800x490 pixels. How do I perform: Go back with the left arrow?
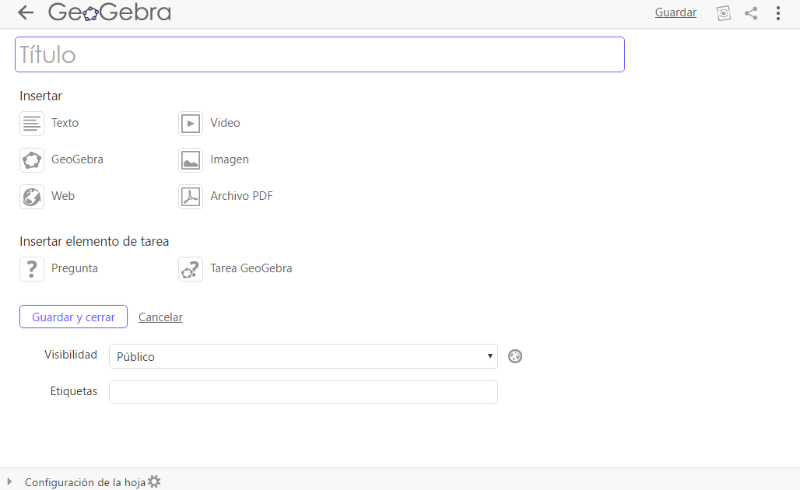(x=26, y=12)
